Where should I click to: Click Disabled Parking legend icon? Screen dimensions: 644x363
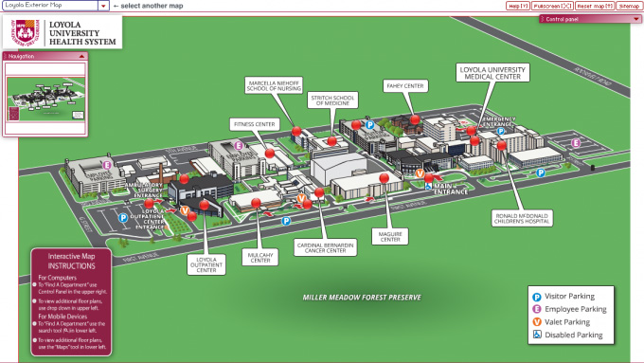coord(537,335)
